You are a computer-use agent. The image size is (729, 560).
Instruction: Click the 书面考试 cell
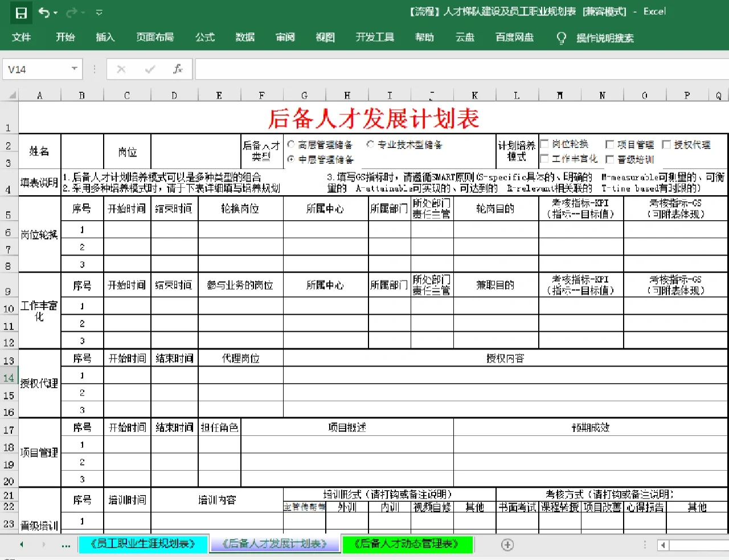pyautogui.click(x=517, y=507)
